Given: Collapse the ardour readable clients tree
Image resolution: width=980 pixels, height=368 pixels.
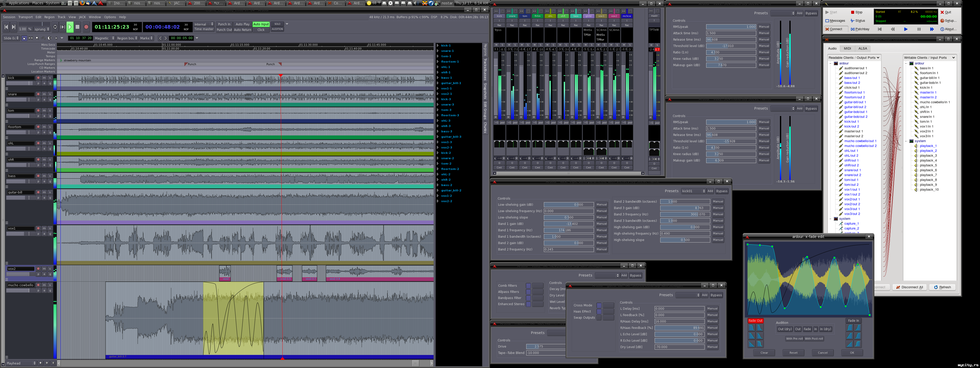Looking at the screenshot, I should pos(830,63).
